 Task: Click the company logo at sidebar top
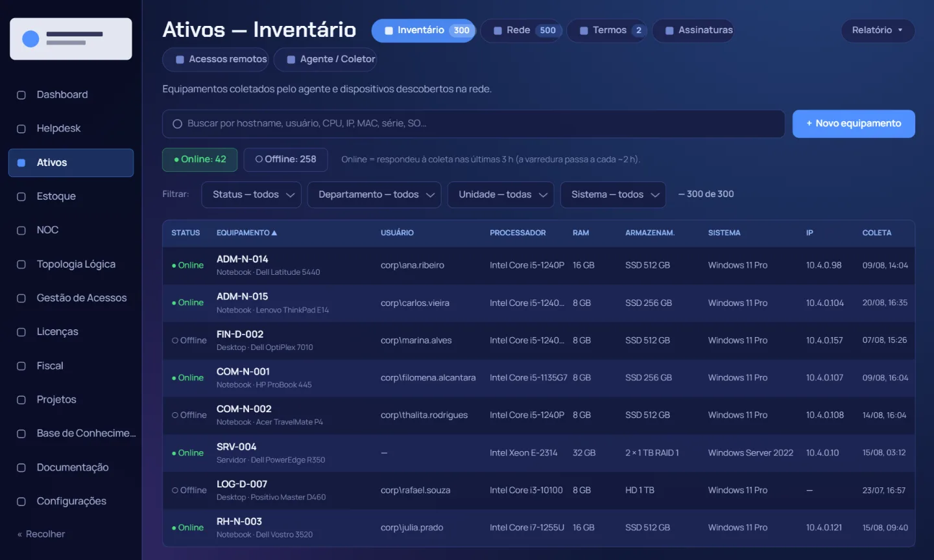71,39
